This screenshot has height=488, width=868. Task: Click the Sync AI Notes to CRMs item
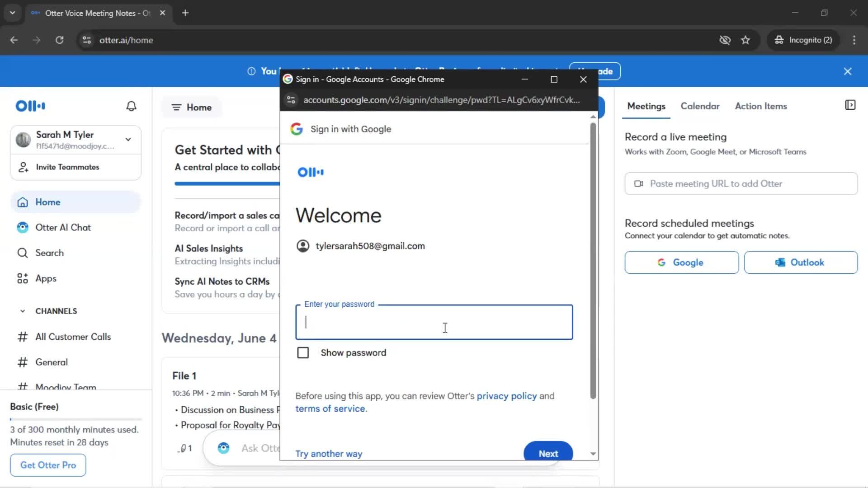click(x=227, y=288)
